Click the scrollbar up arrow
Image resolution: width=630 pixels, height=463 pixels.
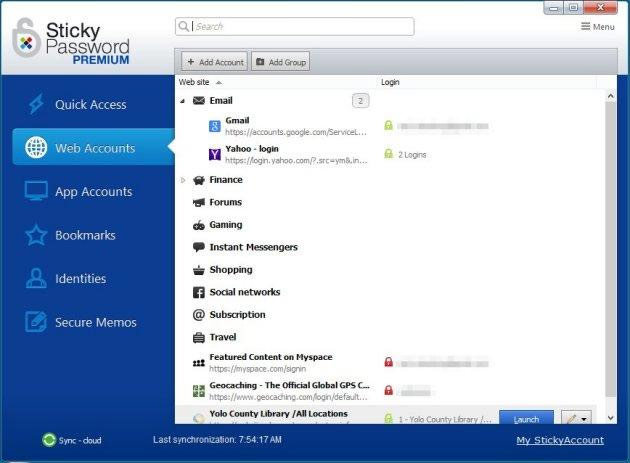[611, 96]
